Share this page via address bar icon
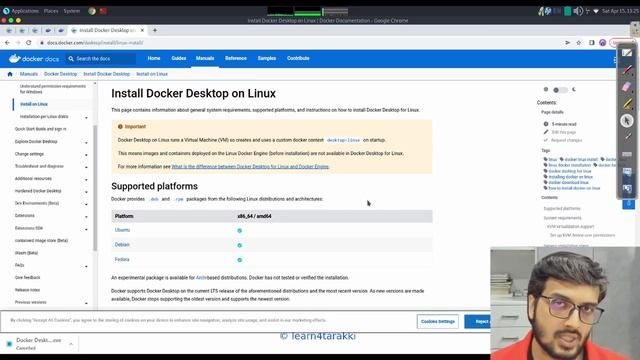 (567, 42)
